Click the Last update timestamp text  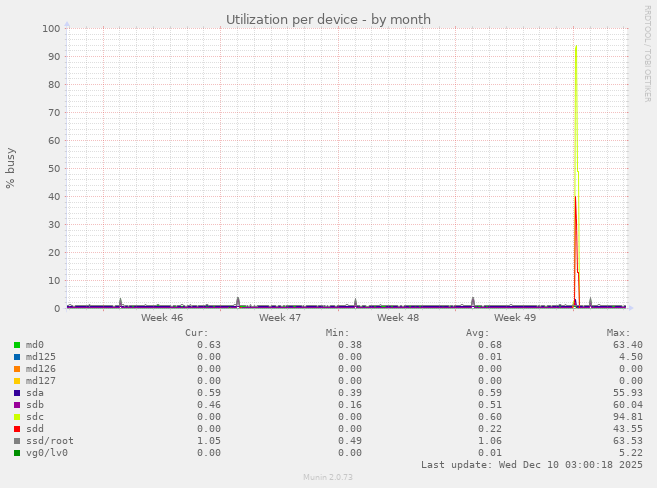pos(532,465)
